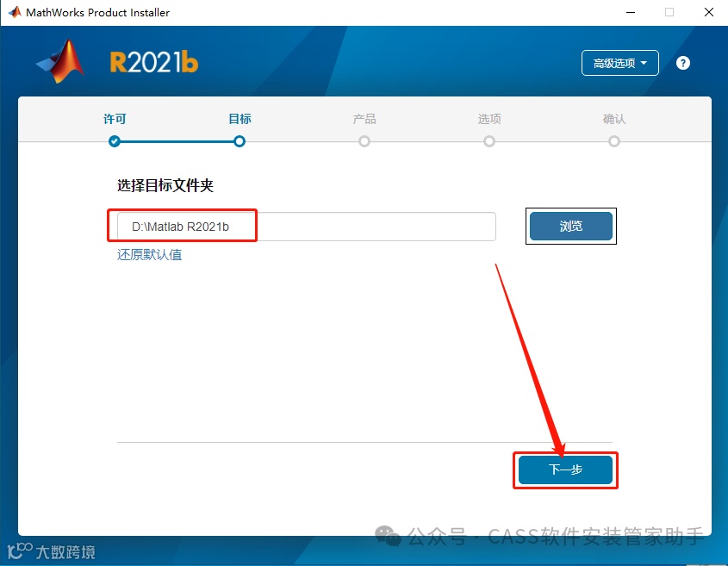Click the 浏览 browse button
728x566 pixels.
pos(570,226)
